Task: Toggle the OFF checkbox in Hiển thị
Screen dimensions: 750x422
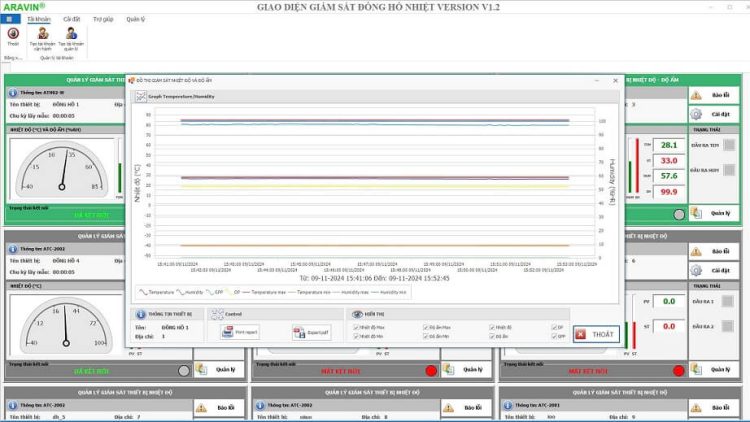Action: (553, 336)
